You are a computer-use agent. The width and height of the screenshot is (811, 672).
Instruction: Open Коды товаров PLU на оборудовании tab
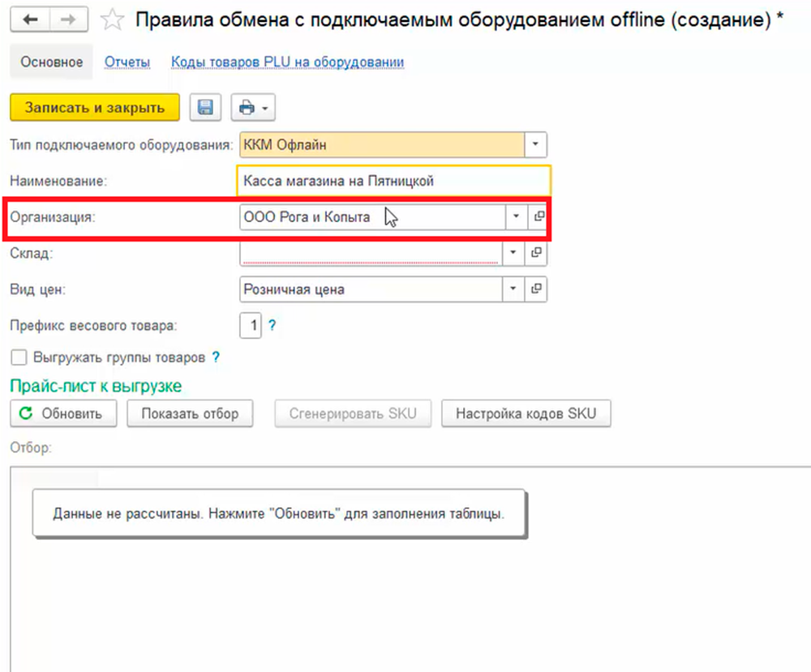[x=287, y=62]
